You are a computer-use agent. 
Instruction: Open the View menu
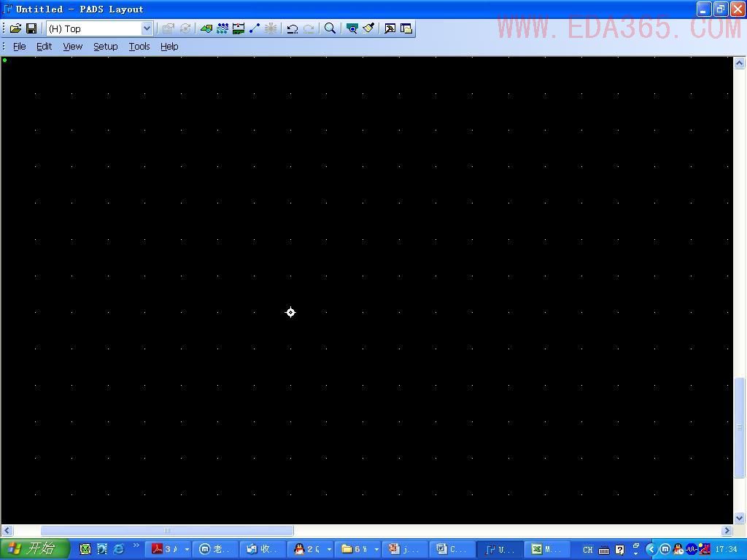tap(73, 46)
